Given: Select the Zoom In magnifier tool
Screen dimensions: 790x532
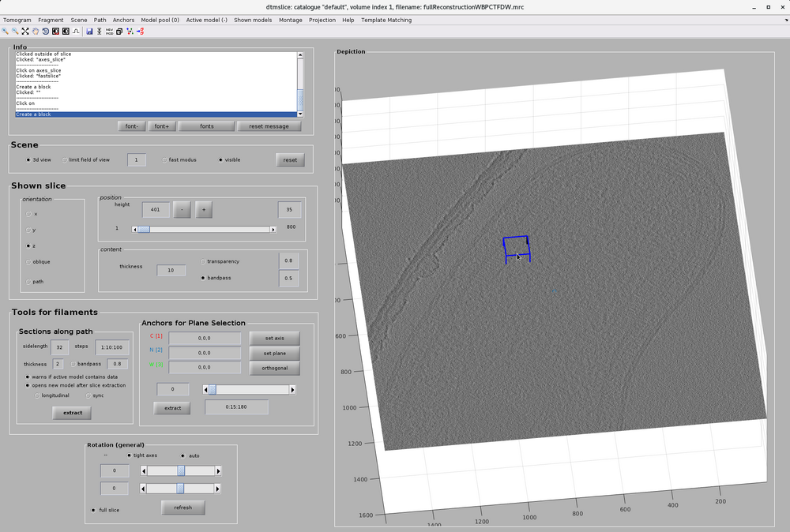Looking at the screenshot, I should coord(5,32).
